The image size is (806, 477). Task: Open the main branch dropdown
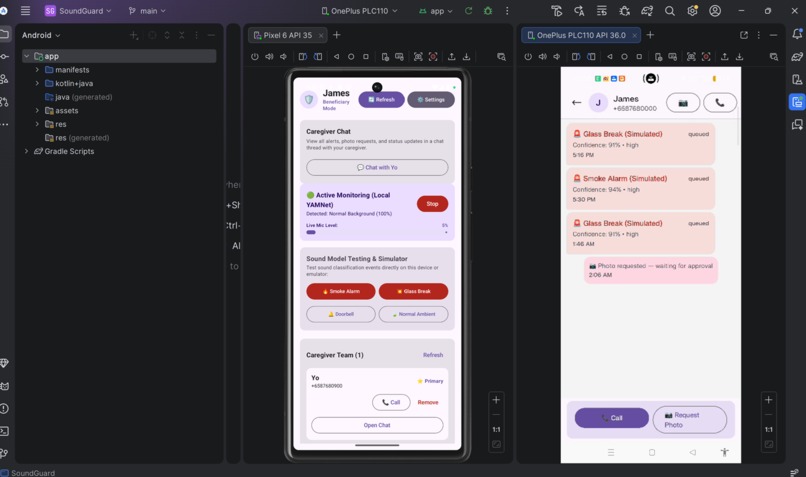point(147,11)
